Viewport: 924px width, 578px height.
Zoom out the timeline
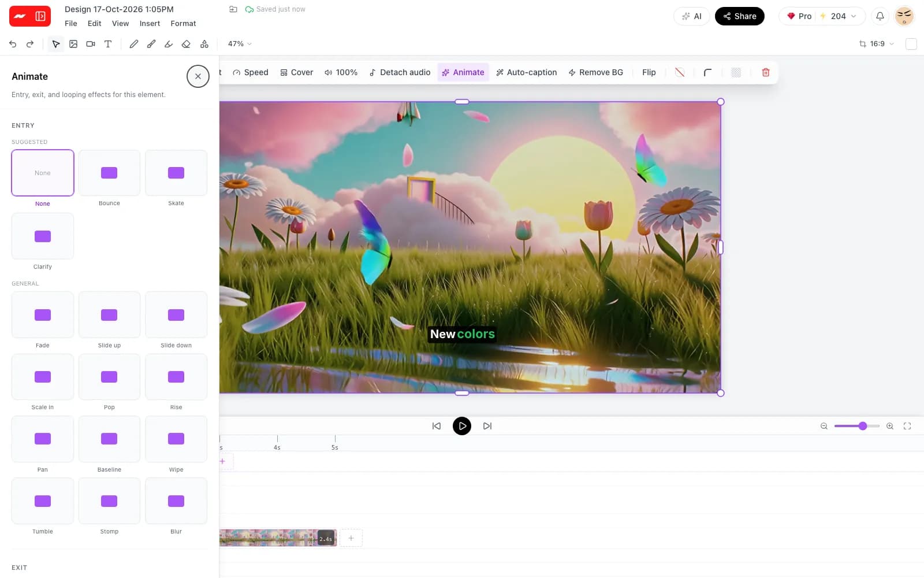(824, 426)
